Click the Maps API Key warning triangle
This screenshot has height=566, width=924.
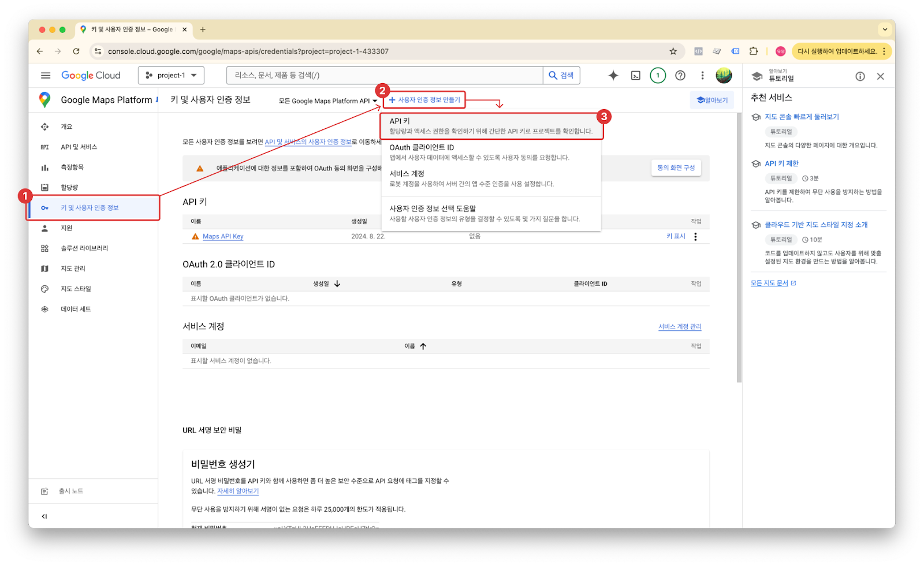pos(195,236)
